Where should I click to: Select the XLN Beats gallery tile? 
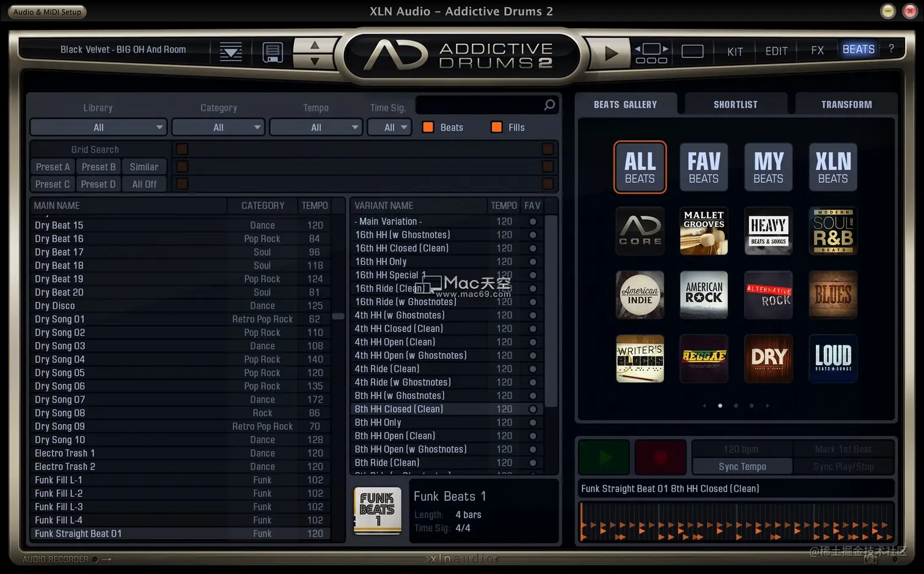833,167
